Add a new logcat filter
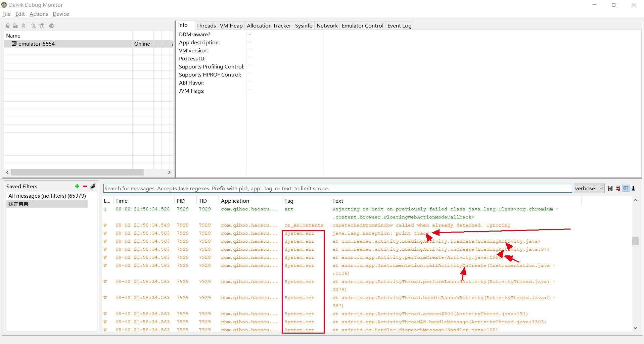 click(x=77, y=187)
